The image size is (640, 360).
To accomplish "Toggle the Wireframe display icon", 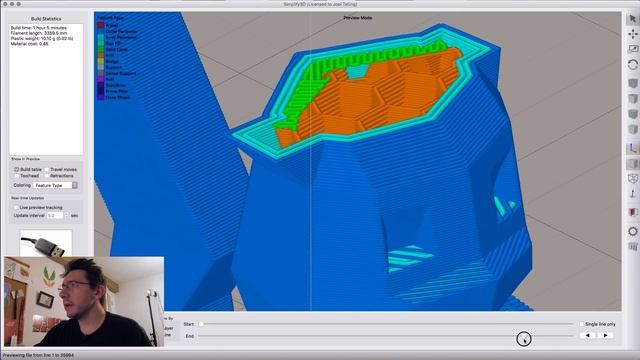I will click(x=633, y=179).
